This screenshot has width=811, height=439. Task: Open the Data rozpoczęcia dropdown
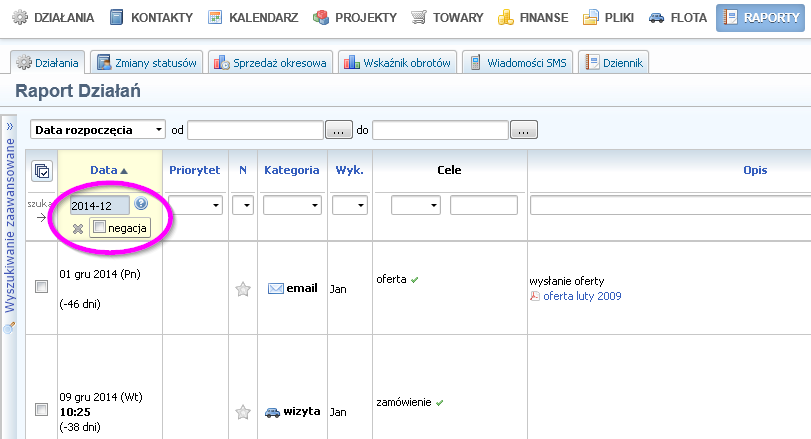[98, 130]
